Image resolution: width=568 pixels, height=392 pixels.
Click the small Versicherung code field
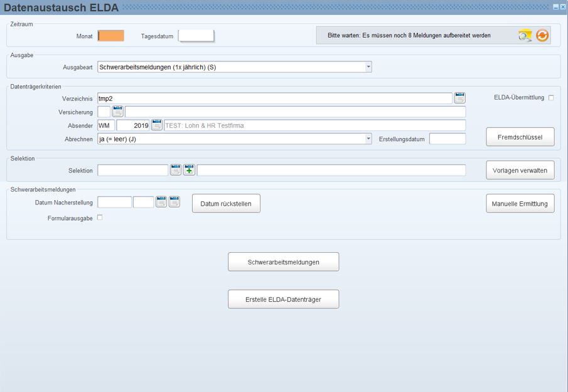(104, 112)
